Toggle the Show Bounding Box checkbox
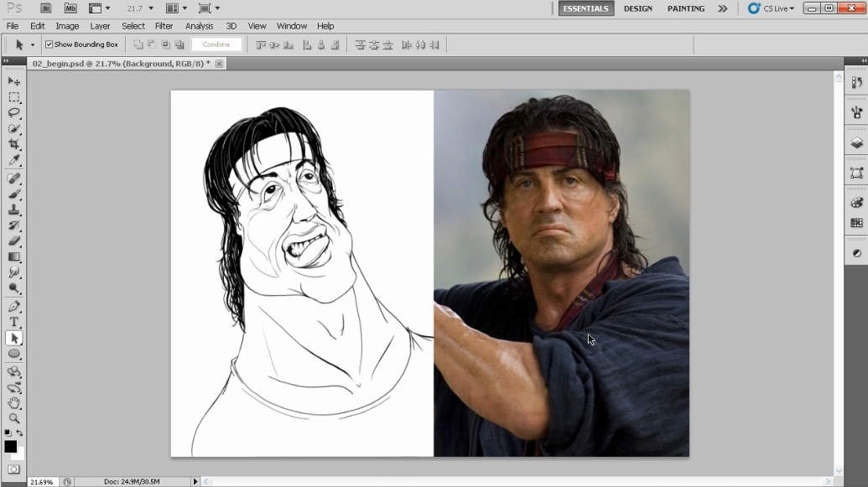Screen dimensions: 868x487 point(49,44)
